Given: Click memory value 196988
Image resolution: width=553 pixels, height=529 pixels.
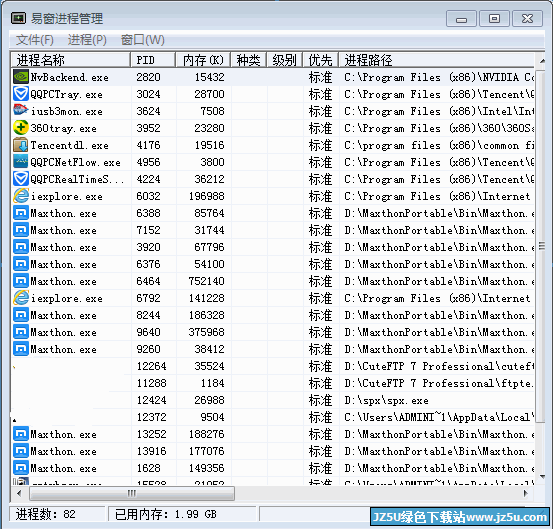Looking at the screenshot, I should coord(206,196).
